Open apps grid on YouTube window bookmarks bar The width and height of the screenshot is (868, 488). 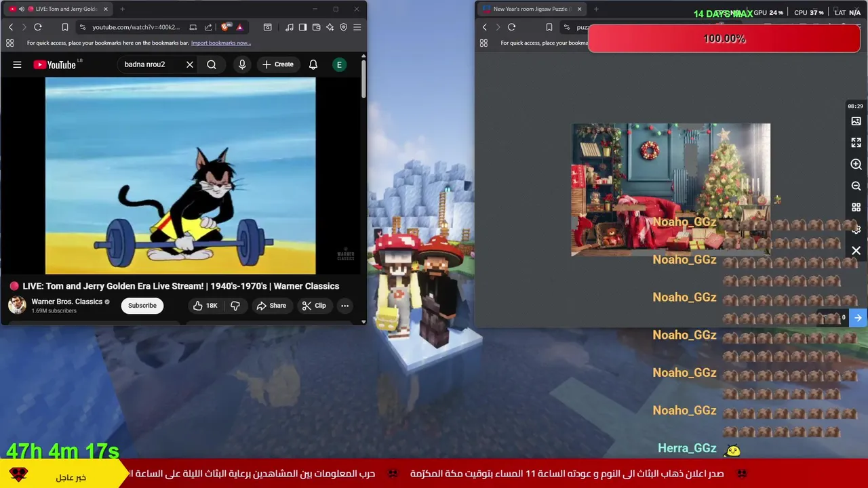(9, 43)
